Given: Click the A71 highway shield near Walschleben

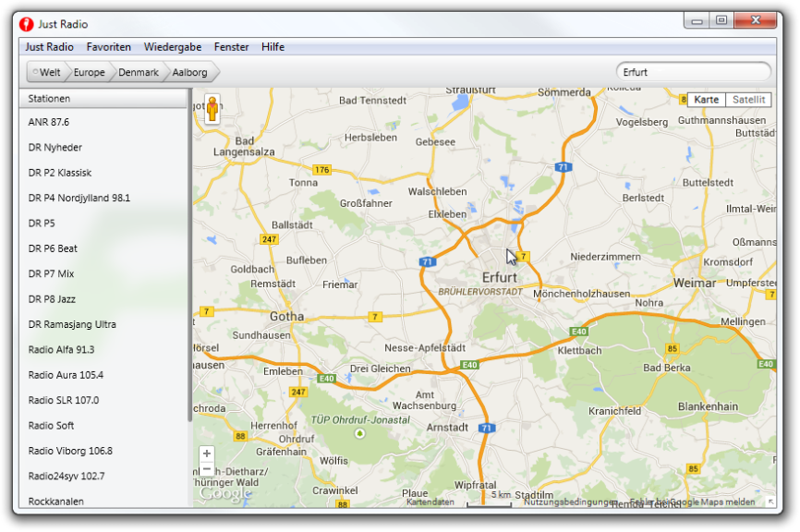Looking at the screenshot, I should tap(563, 167).
